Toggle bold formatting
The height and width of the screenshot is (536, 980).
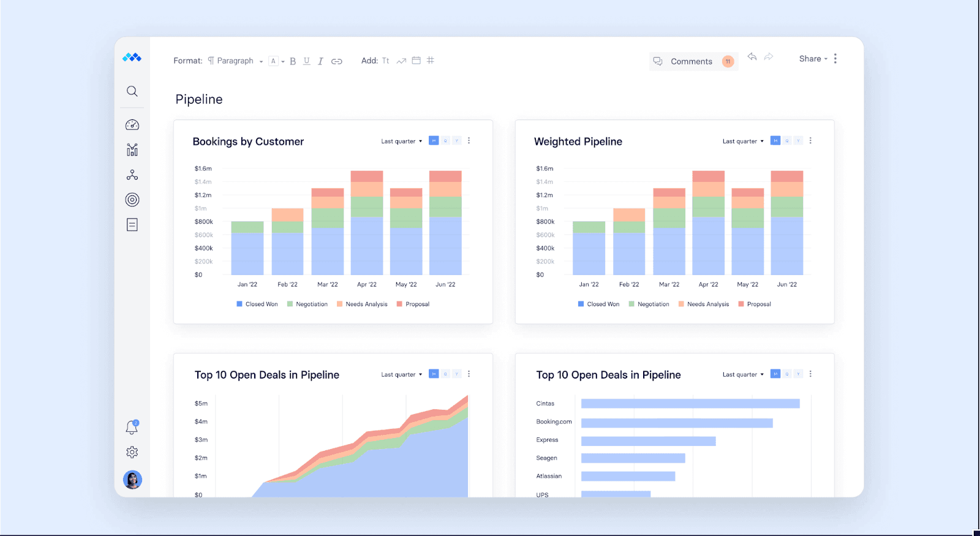click(x=293, y=61)
